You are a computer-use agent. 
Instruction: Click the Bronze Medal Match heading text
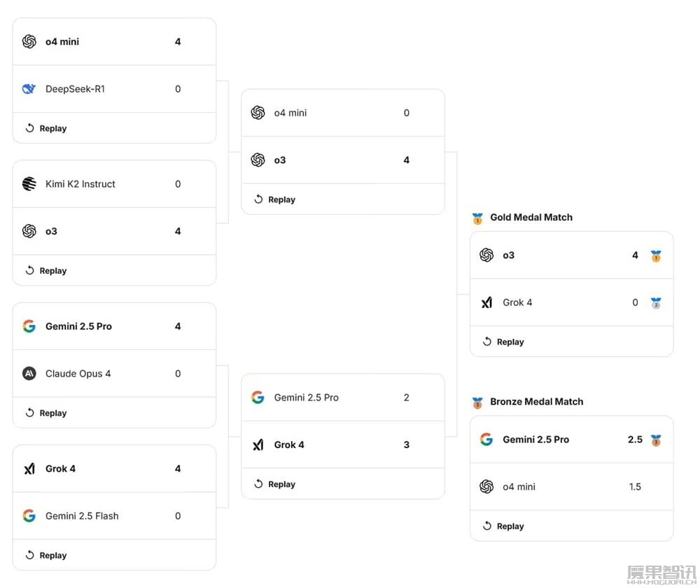[537, 402]
